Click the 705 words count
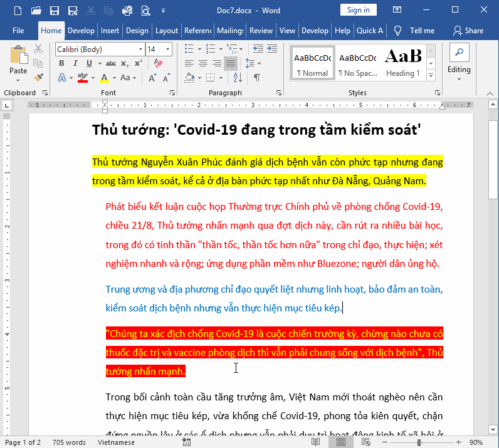Viewport: 499px width, 448px height. [69, 442]
